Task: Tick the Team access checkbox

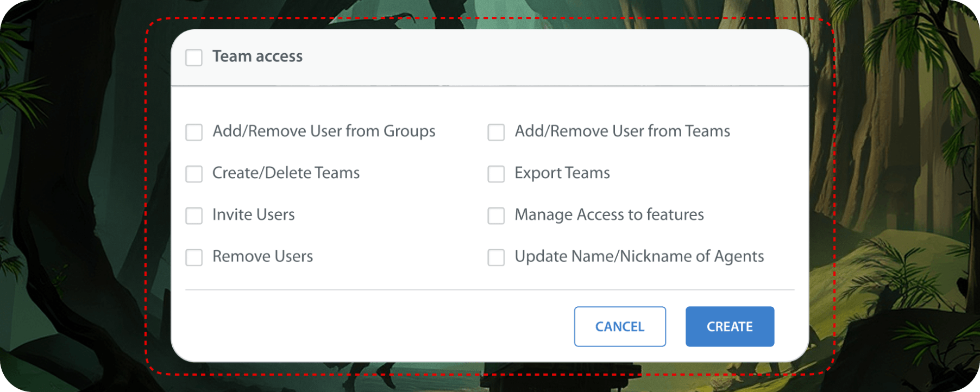Action: [x=194, y=58]
